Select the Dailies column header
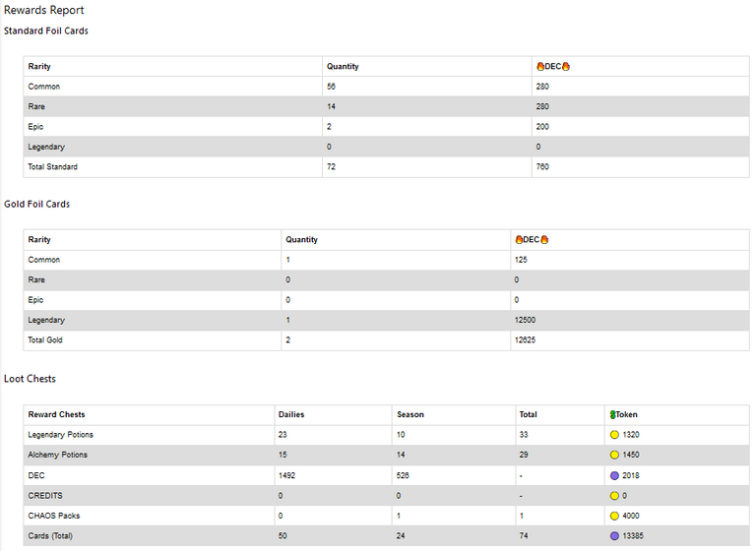The width and height of the screenshot is (756, 551). coord(291,414)
